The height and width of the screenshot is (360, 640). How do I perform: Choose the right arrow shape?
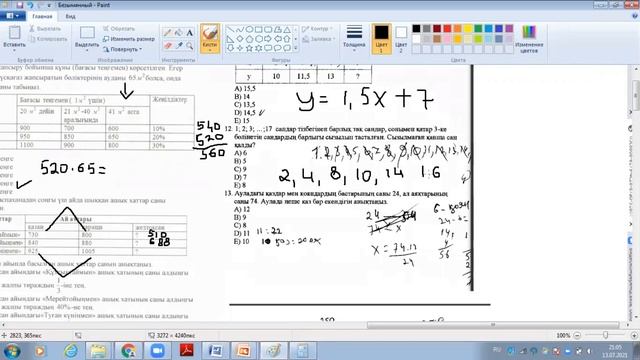pos(268,39)
